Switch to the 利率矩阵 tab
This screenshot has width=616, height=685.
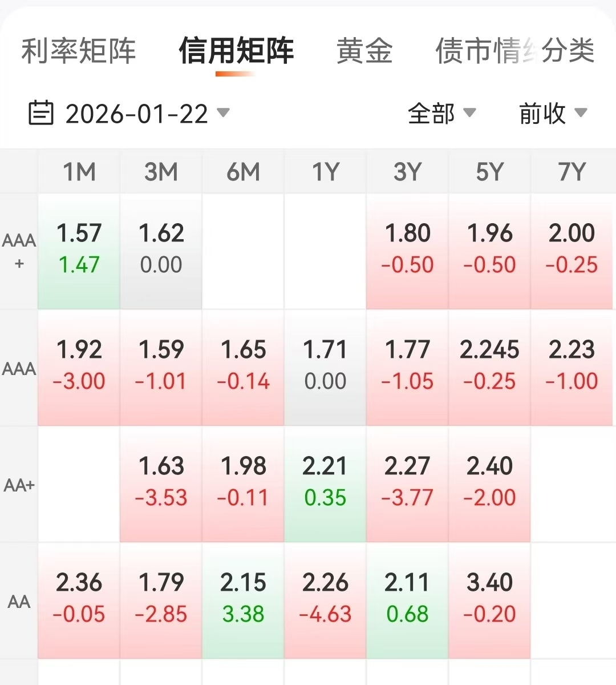79,51
